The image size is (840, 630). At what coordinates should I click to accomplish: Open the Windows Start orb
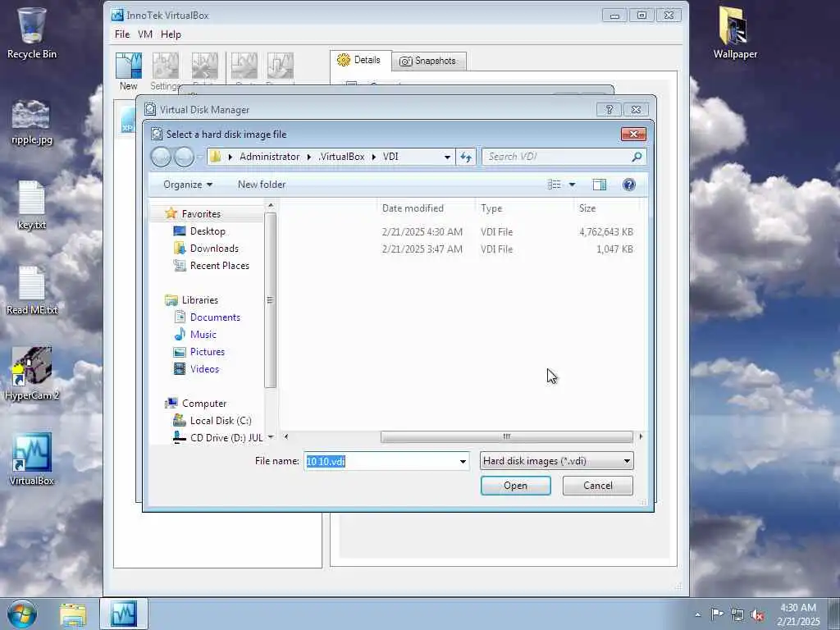coord(22,614)
